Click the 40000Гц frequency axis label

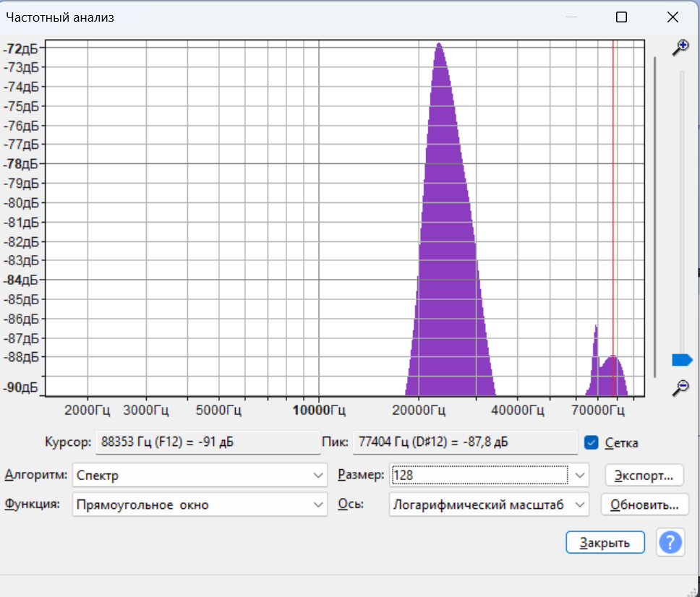[518, 410]
